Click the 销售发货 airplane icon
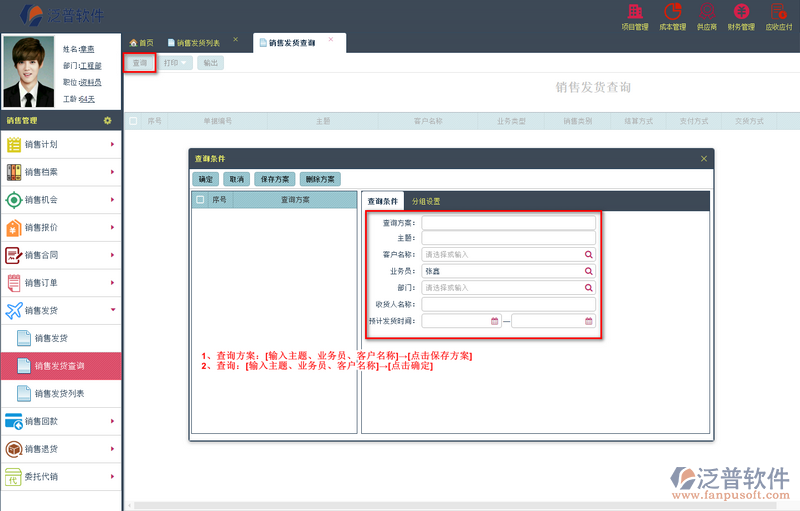The width and height of the screenshot is (800, 511). pos(14,310)
